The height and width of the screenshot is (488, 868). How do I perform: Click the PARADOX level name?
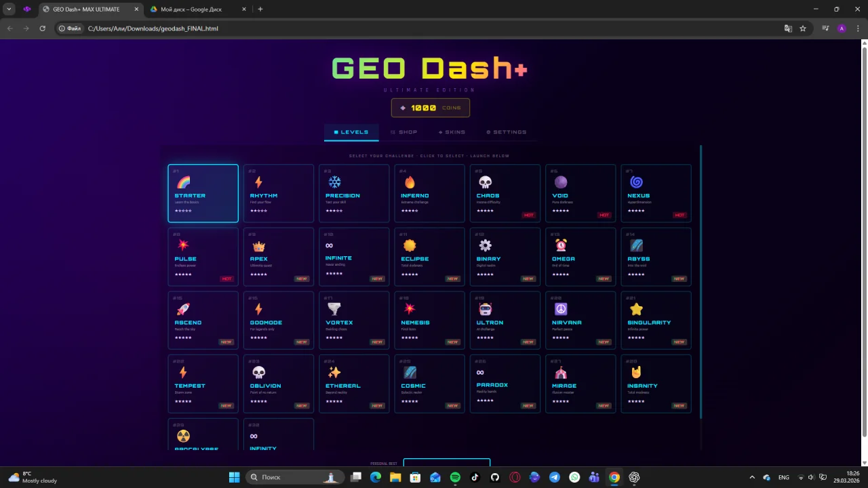pos(492,385)
